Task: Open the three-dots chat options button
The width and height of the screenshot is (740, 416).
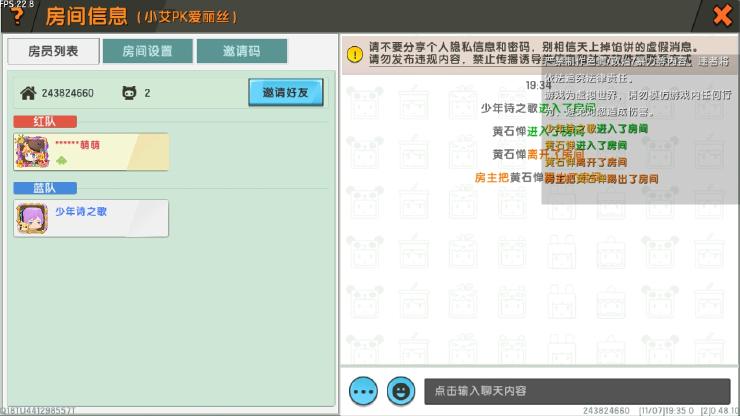Action: [x=363, y=390]
